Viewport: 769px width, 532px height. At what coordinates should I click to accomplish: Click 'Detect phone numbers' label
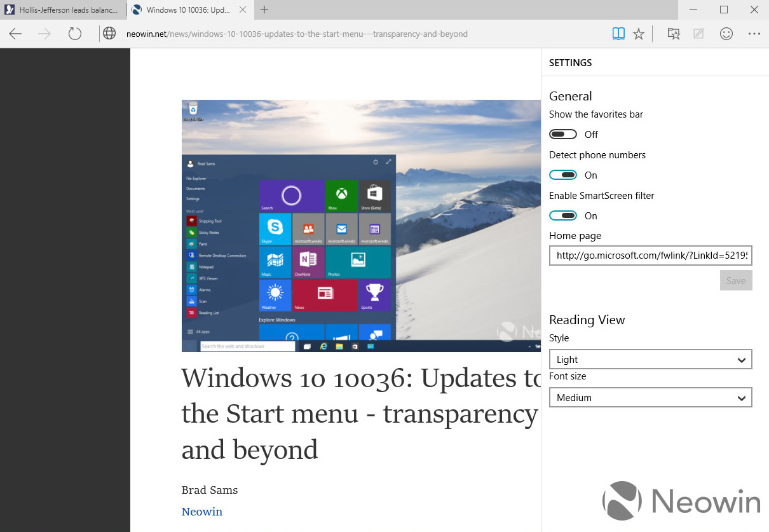tap(597, 155)
